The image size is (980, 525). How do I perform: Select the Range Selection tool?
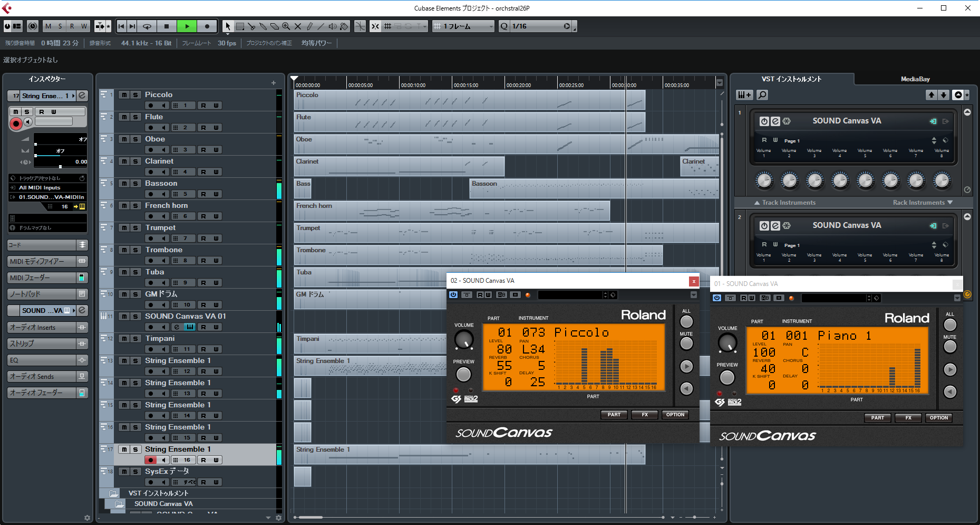(x=240, y=26)
